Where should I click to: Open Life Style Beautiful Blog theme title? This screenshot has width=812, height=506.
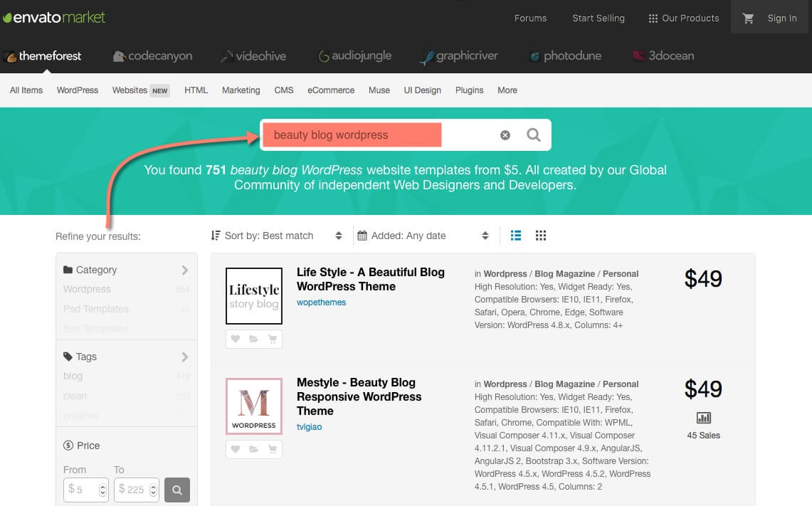[370, 279]
